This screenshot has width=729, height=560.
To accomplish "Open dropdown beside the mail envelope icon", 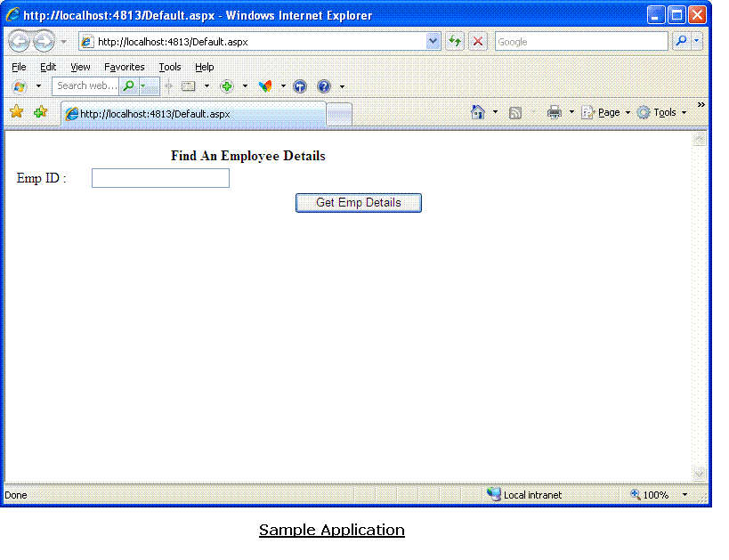I will (207, 86).
